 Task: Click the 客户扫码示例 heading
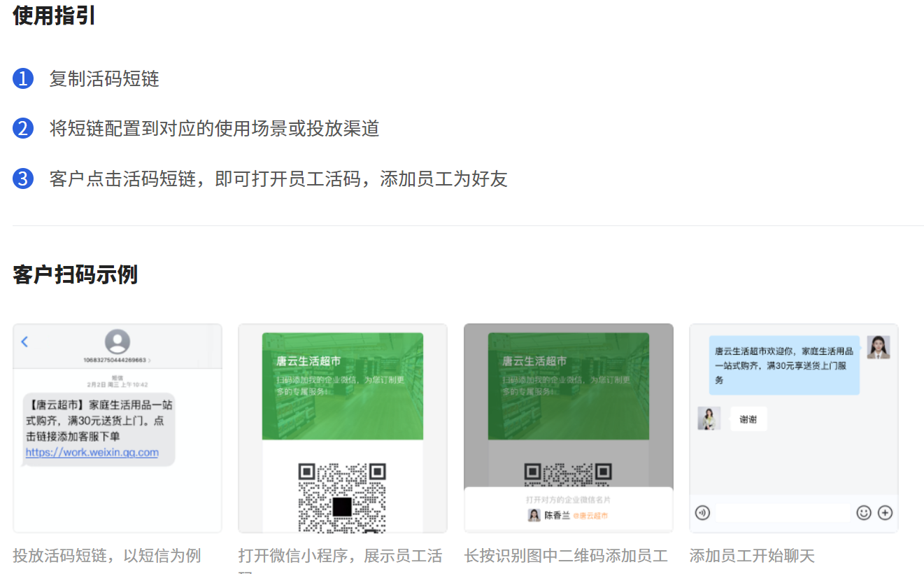point(75,275)
